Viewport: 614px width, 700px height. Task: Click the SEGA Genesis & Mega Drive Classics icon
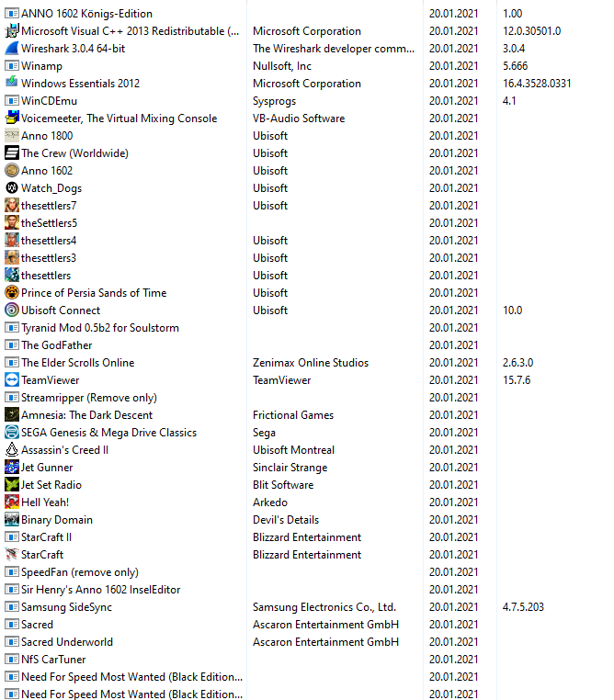click(12, 432)
